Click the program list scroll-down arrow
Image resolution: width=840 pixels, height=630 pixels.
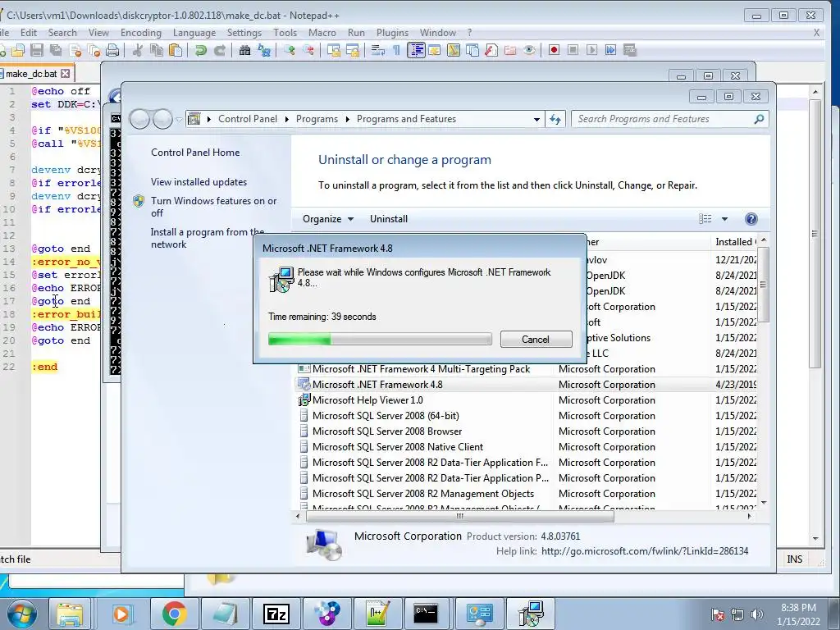click(764, 503)
